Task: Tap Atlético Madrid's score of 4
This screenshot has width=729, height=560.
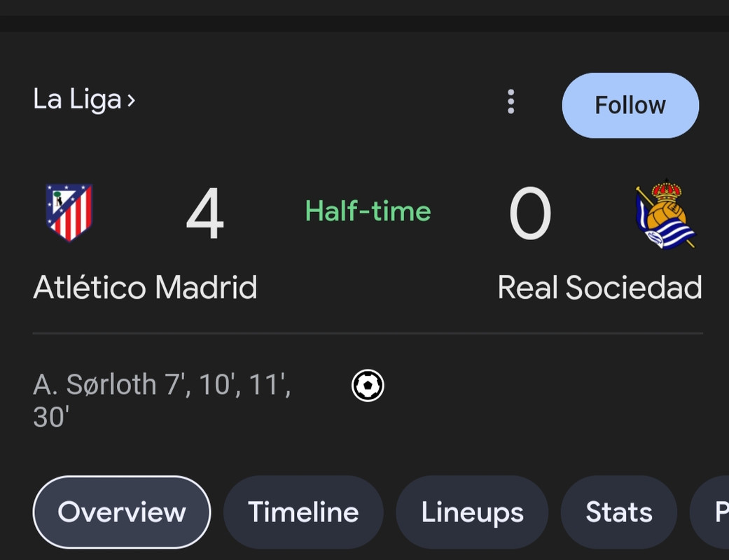Action: [205, 213]
